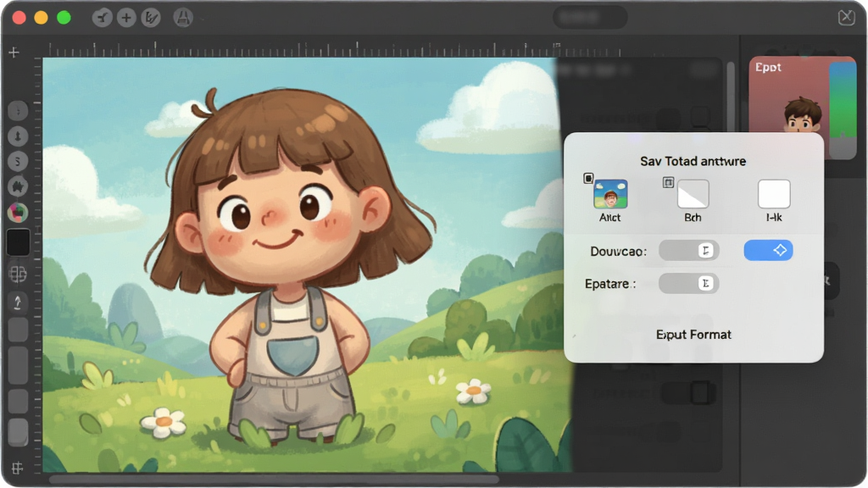868x488 pixels.
Task: Click the crop grid icon at the sidebar bottom
Action: 17,468
